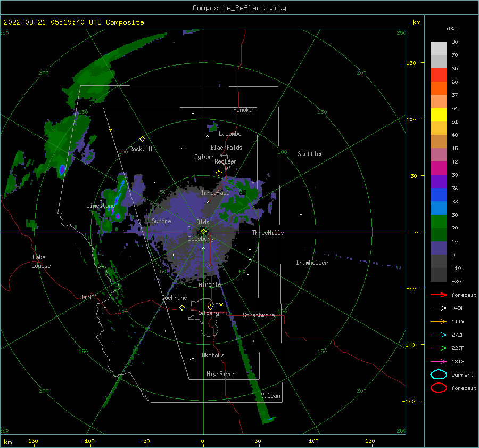
Task: Click the white 04DK arrow in legend
Action: [x=439, y=308]
